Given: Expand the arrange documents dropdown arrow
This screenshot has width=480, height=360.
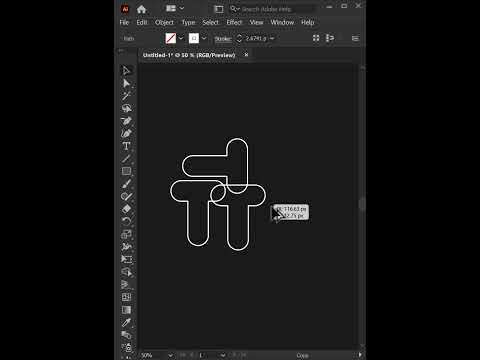Looking at the screenshot, I should tap(182, 8).
